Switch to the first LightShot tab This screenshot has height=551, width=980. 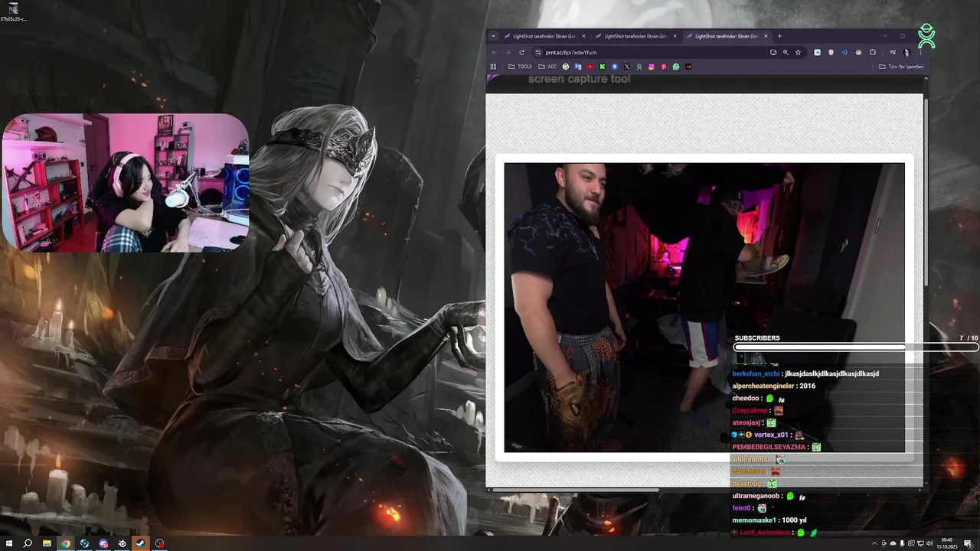point(546,36)
